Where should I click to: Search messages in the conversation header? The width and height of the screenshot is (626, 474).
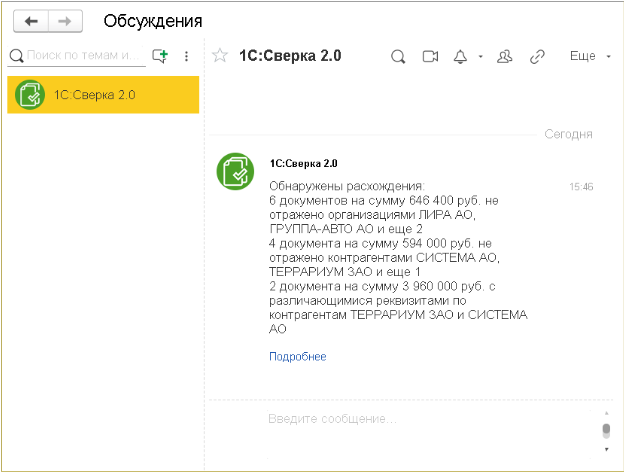pos(398,57)
